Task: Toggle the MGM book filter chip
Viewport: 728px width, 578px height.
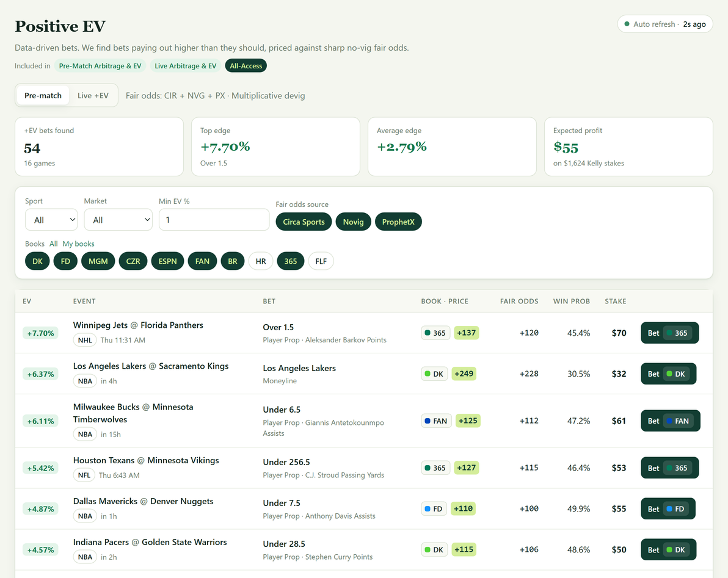Action: coord(98,261)
